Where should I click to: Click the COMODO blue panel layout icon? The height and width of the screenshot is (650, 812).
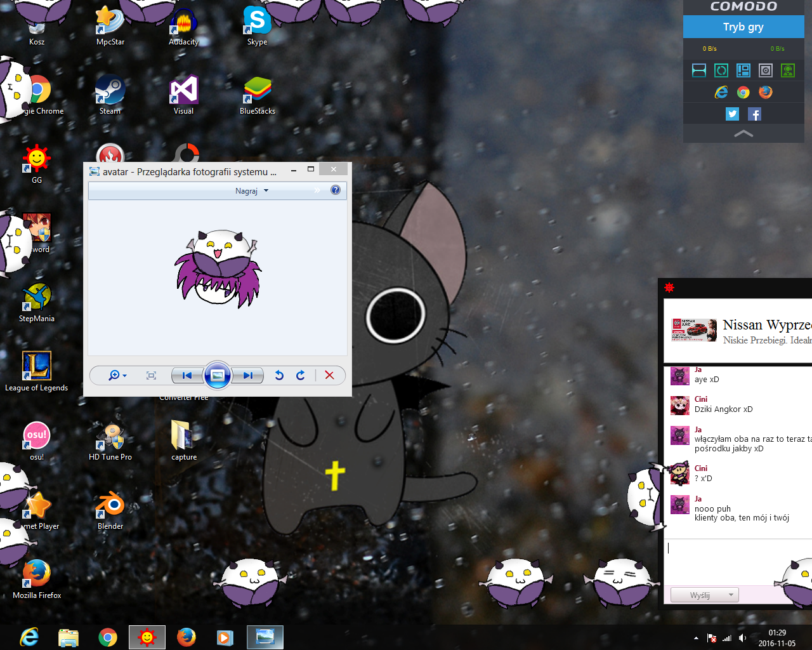click(743, 70)
